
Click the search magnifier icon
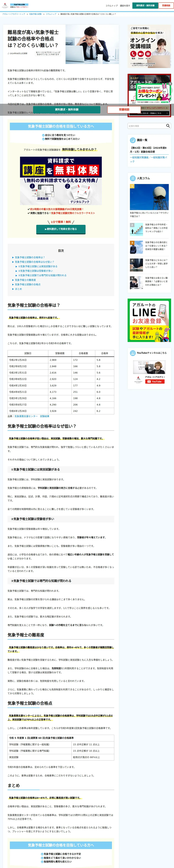click(168, 126)
